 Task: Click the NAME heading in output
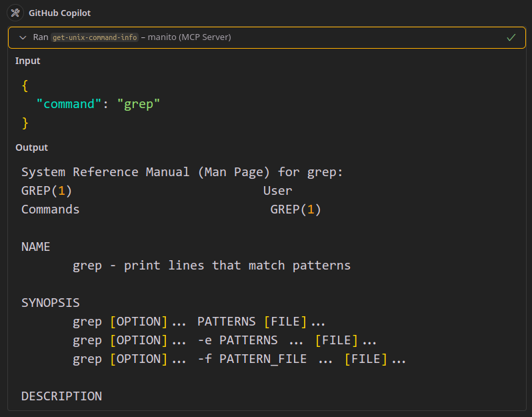[35, 247]
